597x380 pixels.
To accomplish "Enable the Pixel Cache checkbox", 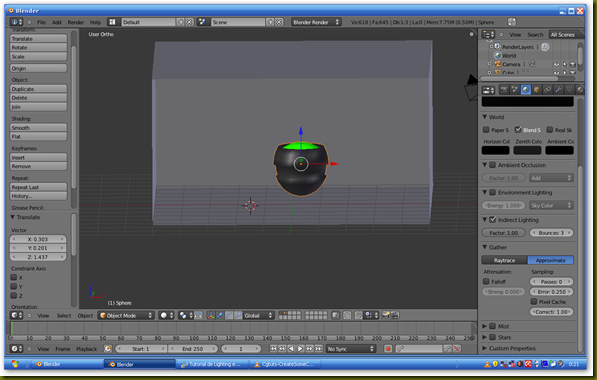I will click(x=534, y=302).
